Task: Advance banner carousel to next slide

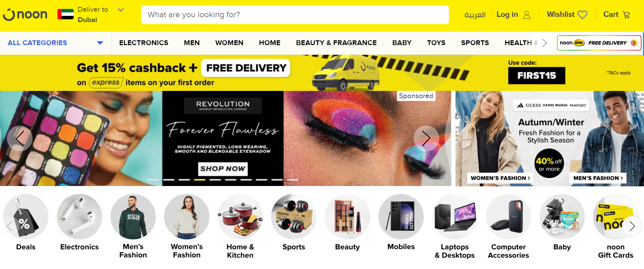Action: coord(426,138)
